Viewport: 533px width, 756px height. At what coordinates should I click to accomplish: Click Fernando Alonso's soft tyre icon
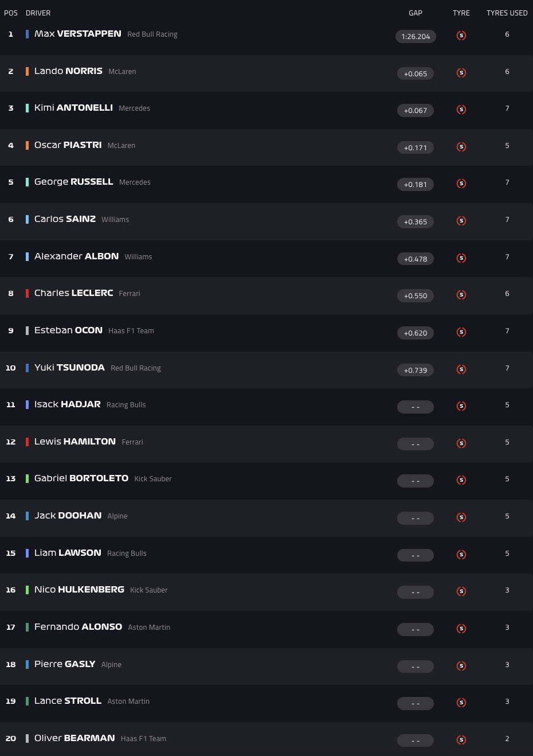tap(461, 629)
